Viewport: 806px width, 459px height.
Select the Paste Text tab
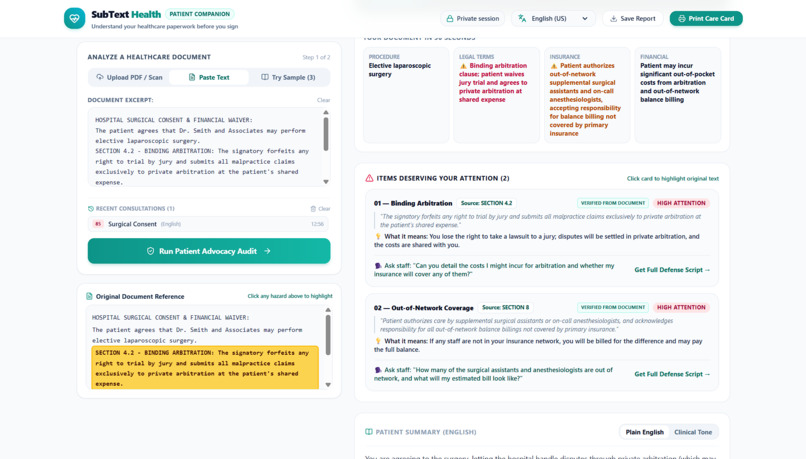pyautogui.click(x=209, y=77)
